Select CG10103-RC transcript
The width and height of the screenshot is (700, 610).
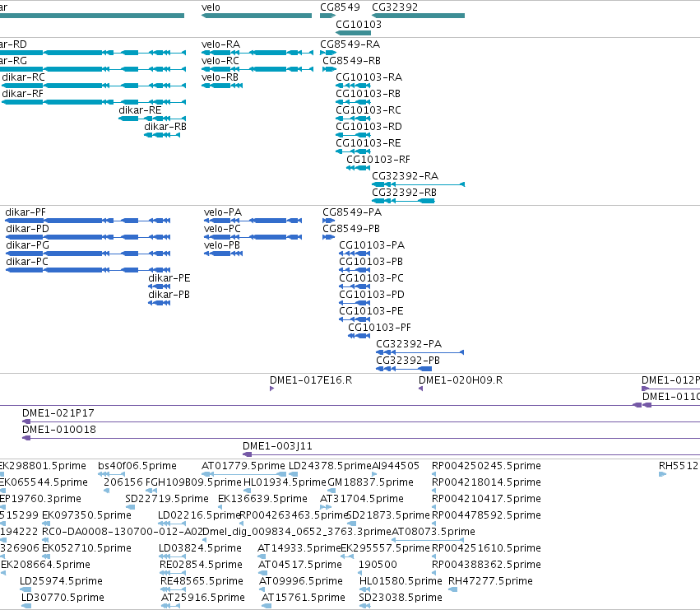tap(353, 119)
